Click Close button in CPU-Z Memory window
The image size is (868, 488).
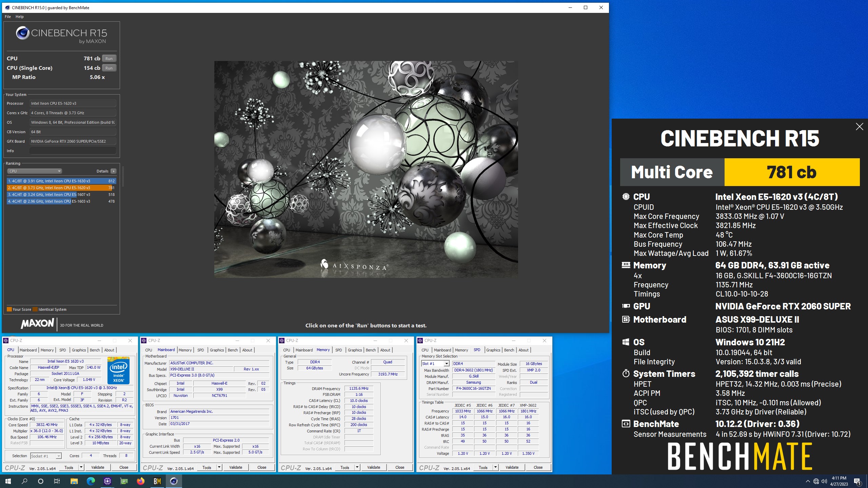400,467
